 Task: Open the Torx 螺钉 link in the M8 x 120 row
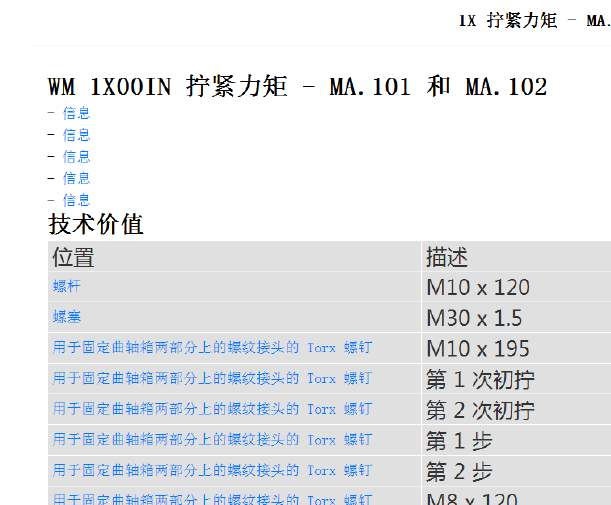(x=212, y=499)
